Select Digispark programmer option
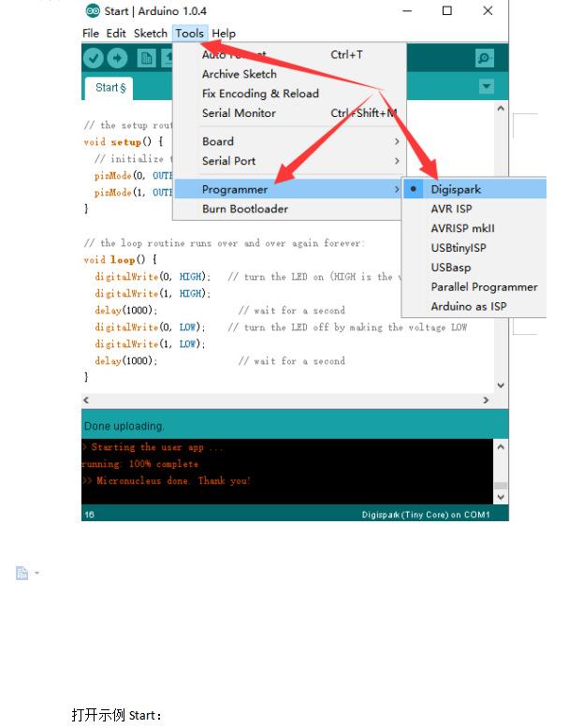Screen dimensions: 583x728 point(456,189)
